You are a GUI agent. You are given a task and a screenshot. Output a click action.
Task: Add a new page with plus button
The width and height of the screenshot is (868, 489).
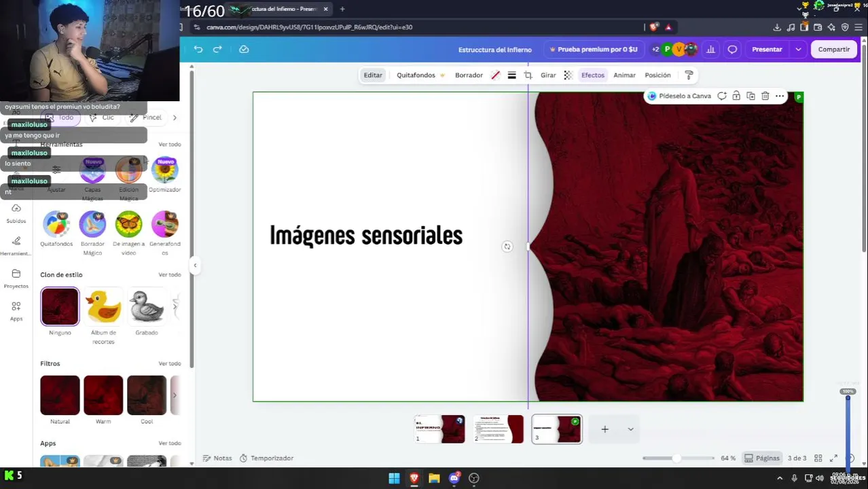pos(604,429)
